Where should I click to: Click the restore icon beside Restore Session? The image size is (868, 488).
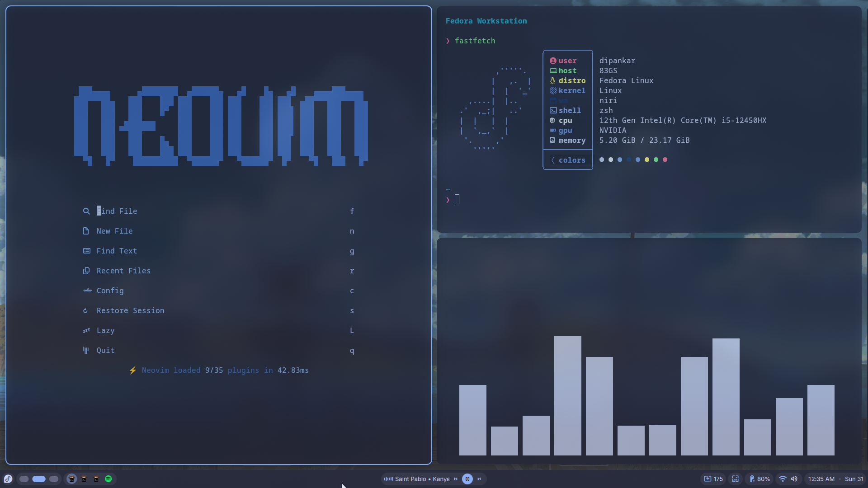pos(85,310)
